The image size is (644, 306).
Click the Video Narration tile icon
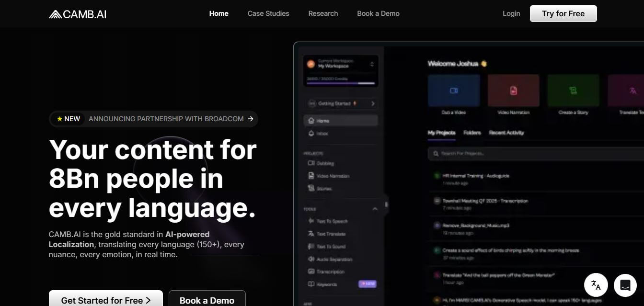513,91
